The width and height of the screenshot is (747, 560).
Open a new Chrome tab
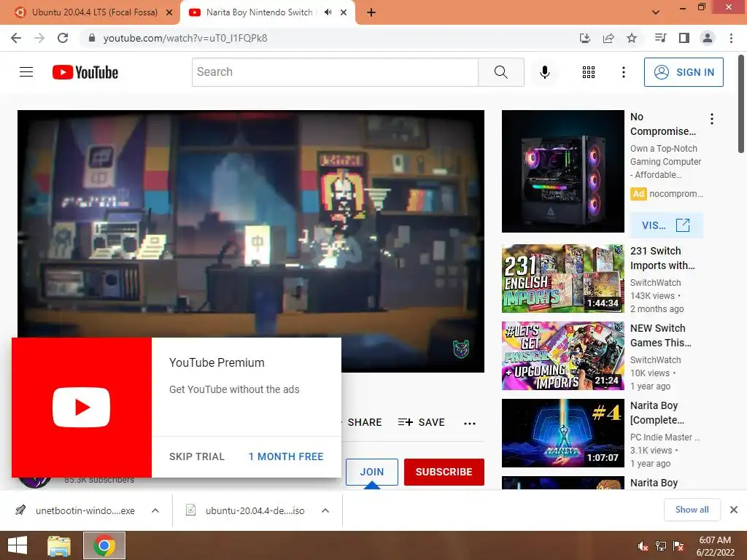click(371, 12)
